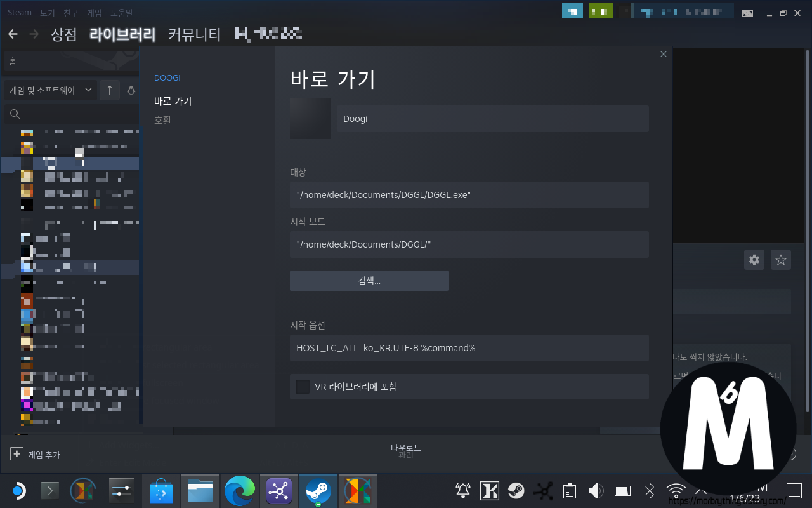
Task: Open Dolphin file manager from taskbar
Action: (x=200, y=491)
